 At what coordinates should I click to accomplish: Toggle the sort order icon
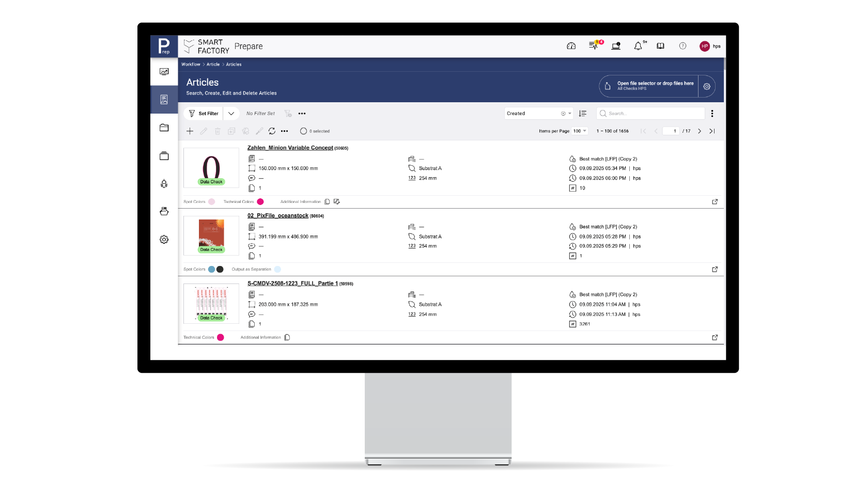pos(583,114)
